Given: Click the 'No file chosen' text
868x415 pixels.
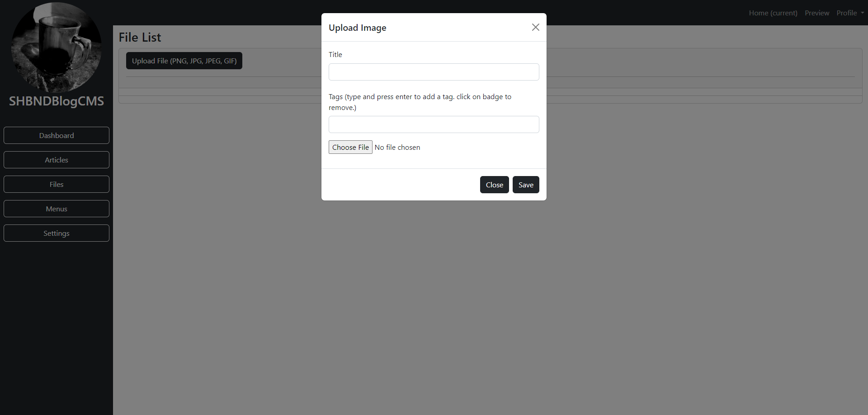Looking at the screenshot, I should [397, 147].
